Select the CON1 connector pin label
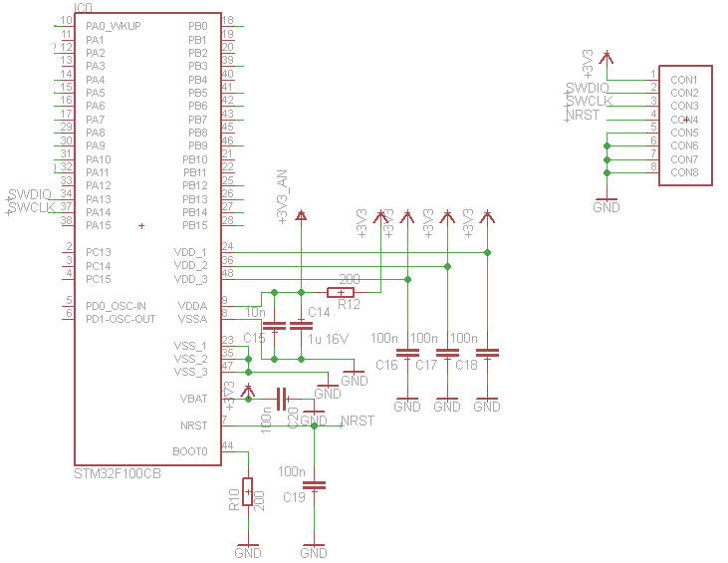This screenshot has height=563, width=728. point(684,80)
